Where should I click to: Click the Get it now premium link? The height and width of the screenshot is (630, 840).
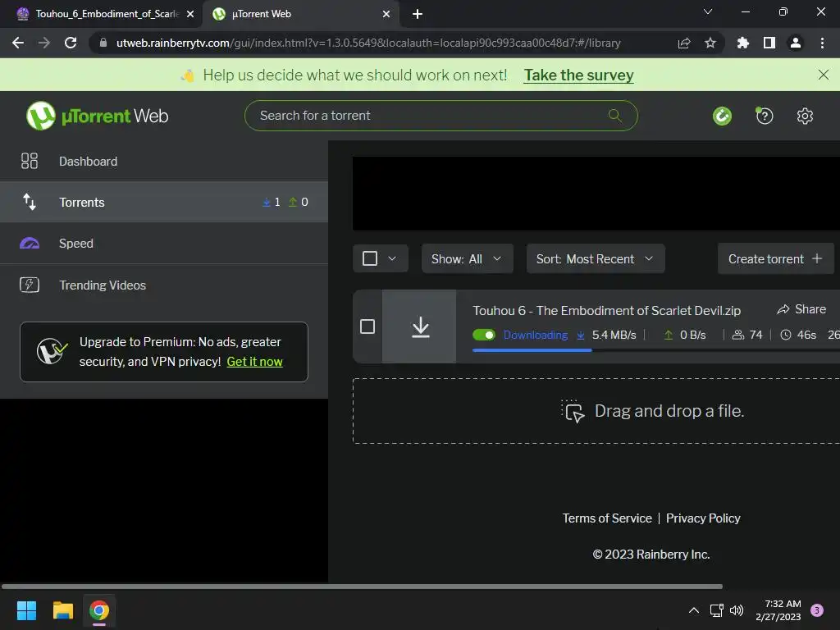tap(254, 362)
